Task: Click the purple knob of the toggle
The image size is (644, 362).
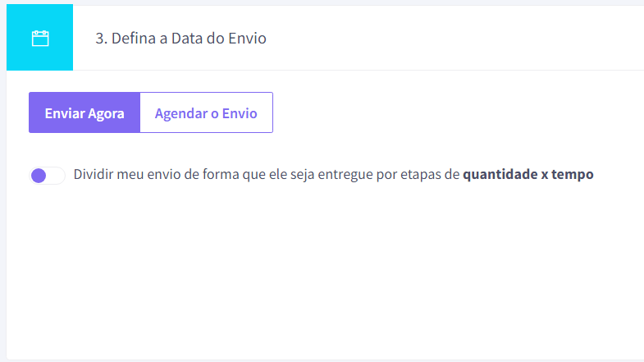Action: [39, 176]
